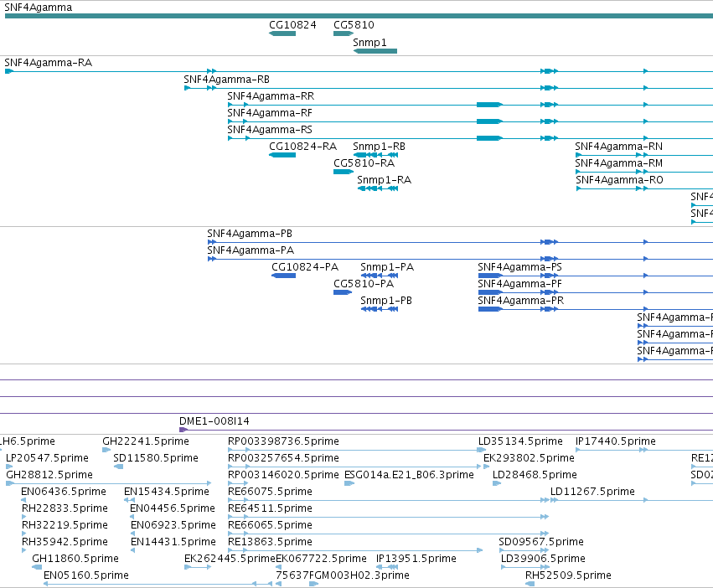Click the RH22833.5prime EST label

point(65,508)
